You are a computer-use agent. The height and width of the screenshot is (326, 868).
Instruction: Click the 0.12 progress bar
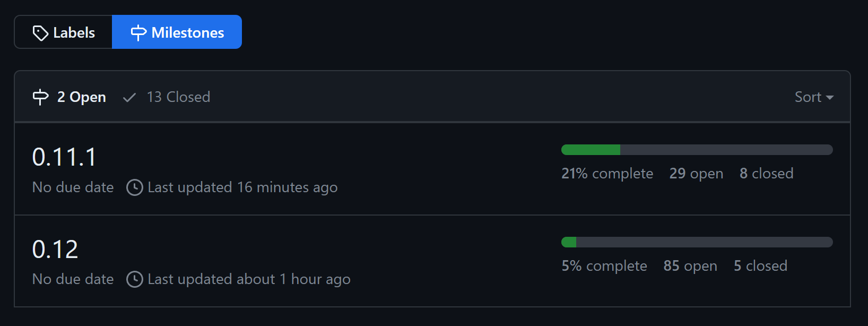697,242
